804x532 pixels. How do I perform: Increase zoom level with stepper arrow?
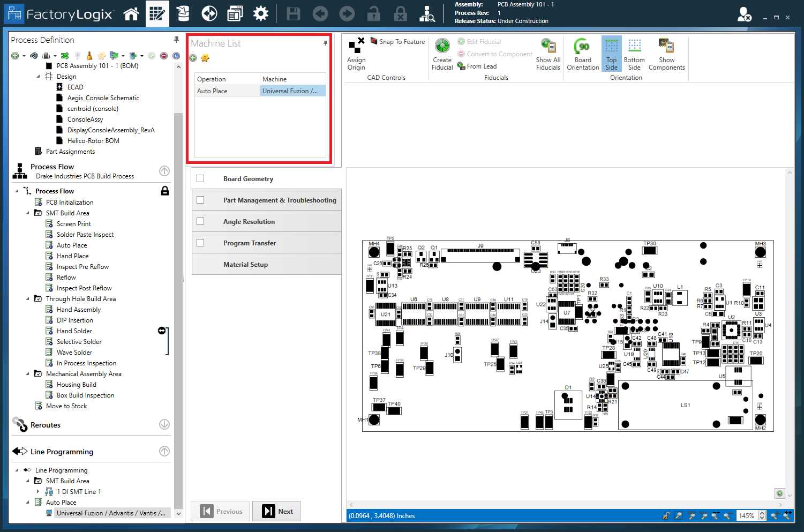(x=762, y=513)
